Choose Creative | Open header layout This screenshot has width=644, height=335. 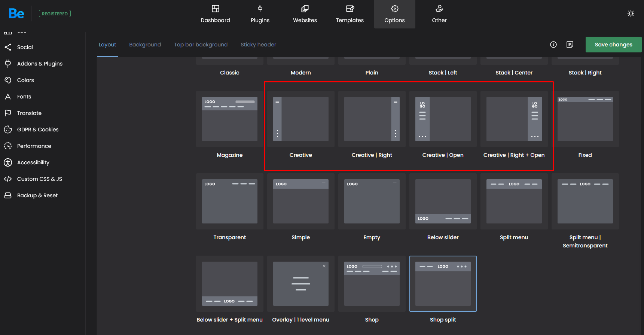tap(443, 119)
